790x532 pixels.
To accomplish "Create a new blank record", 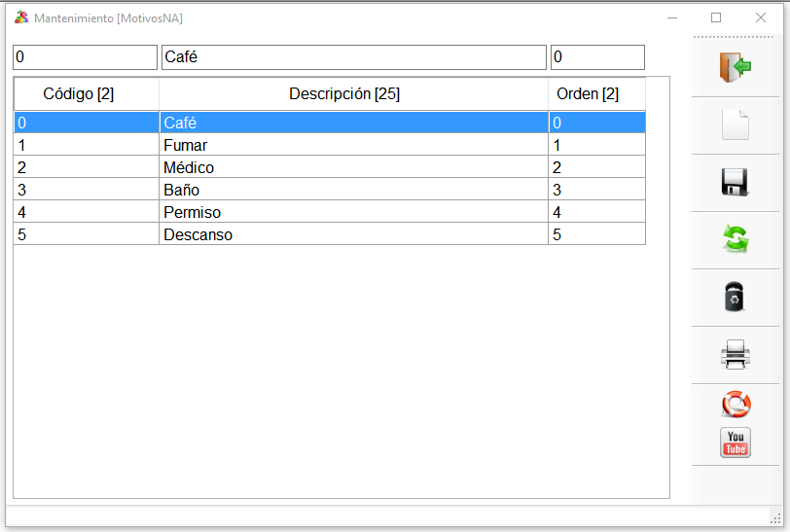I will 736,124.
